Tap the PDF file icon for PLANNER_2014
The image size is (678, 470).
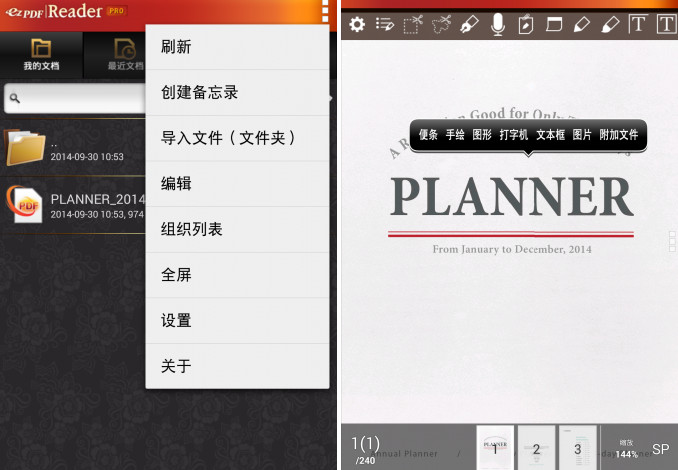(24, 204)
